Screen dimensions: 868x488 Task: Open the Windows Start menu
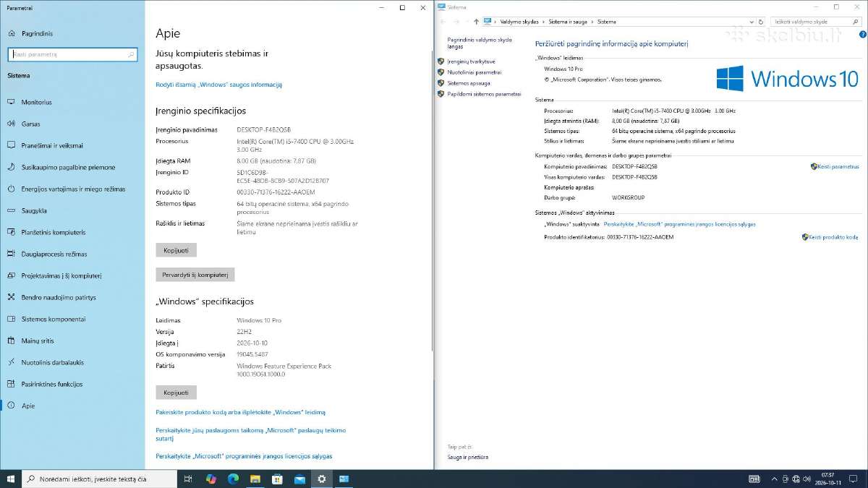(x=11, y=479)
